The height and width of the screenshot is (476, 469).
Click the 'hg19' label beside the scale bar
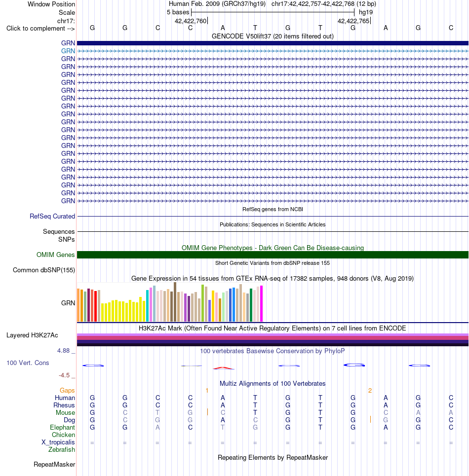point(366,12)
